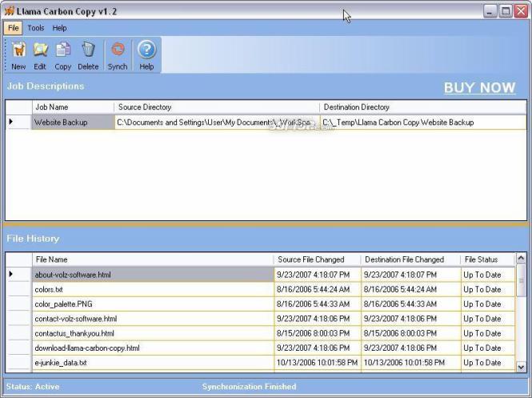
Task: Click the llama app icon in title bar
Action: [x=9, y=11]
